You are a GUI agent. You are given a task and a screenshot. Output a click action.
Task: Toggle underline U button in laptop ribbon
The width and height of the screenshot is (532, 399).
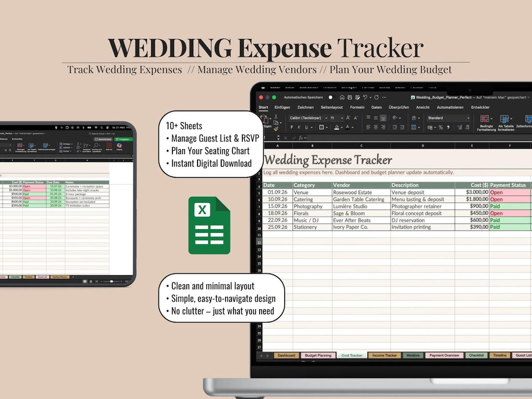tap(306, 127)
